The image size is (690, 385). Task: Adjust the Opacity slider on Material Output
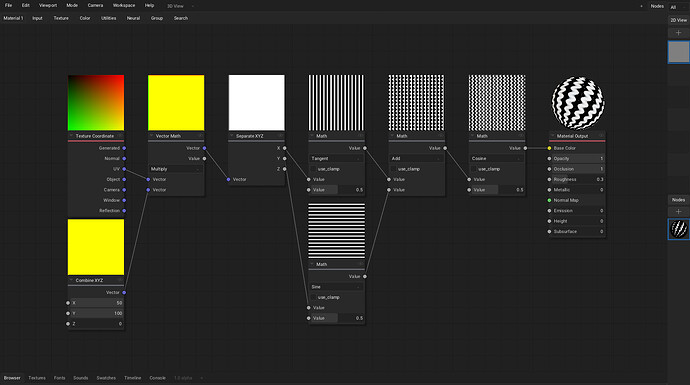click(578, 158)
